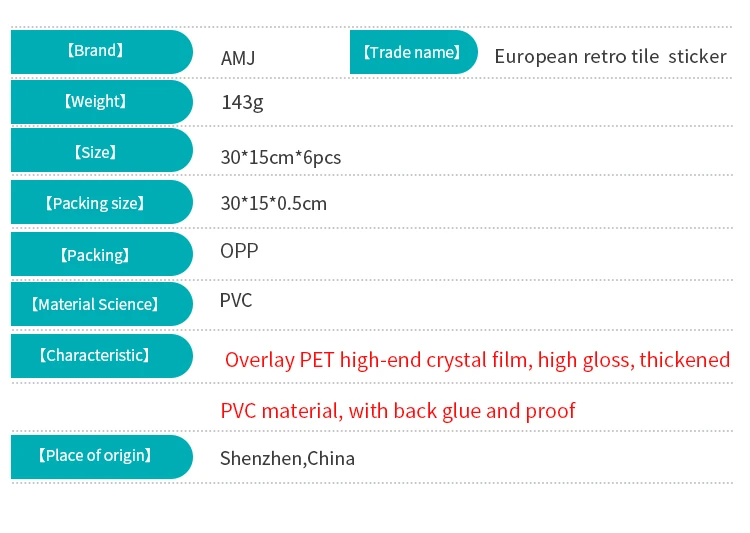Select the Trade name label

pos(411,52)
